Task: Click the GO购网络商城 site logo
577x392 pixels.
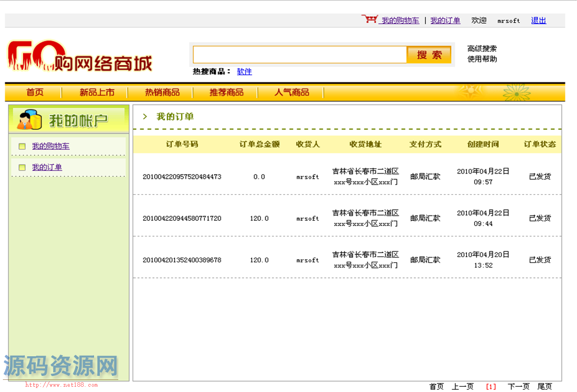Action: (80, 56)
